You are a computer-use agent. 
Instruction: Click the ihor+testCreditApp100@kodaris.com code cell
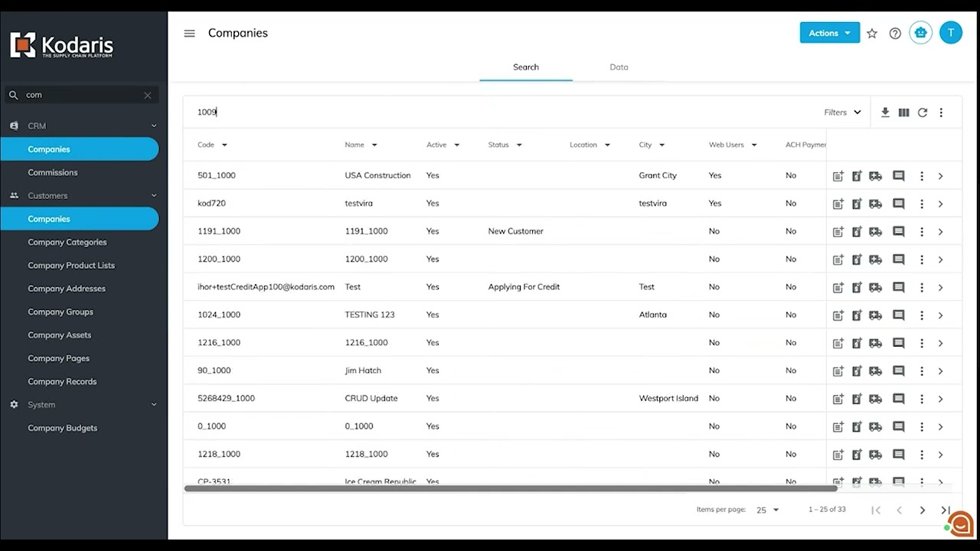(266, 287)
